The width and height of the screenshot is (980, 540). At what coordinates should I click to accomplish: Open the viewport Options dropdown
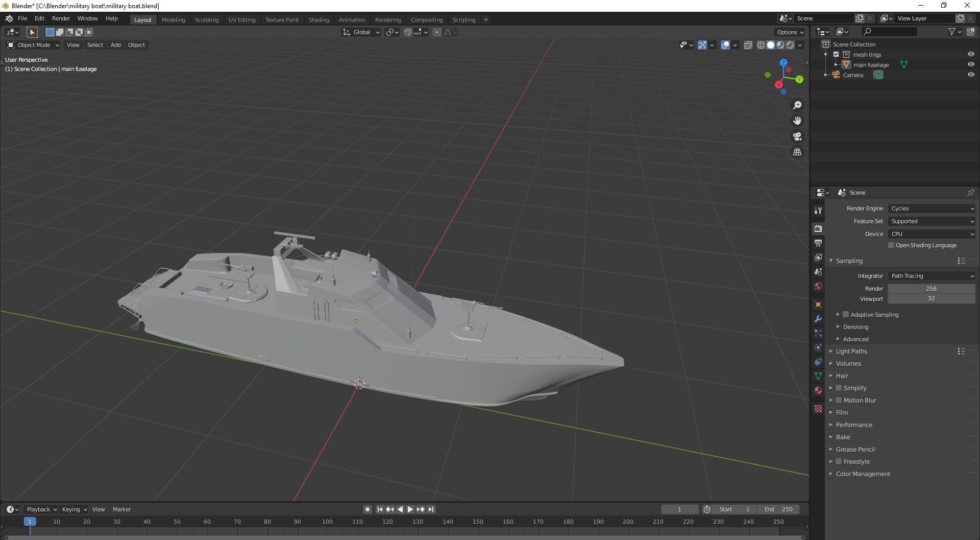(x=790, y=32)
